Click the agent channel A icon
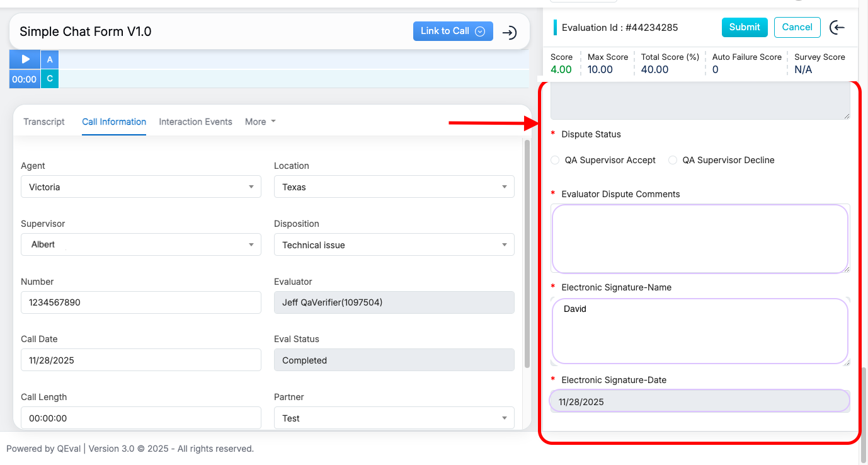 point(50,60)
